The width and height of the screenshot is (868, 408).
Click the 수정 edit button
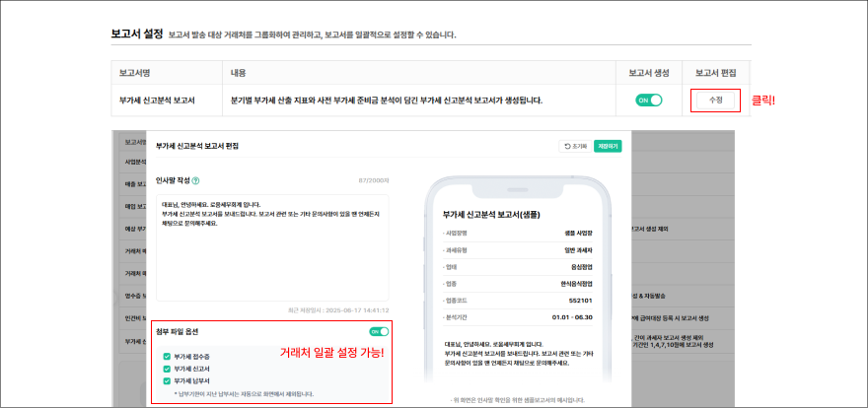(x=715, y=100)
